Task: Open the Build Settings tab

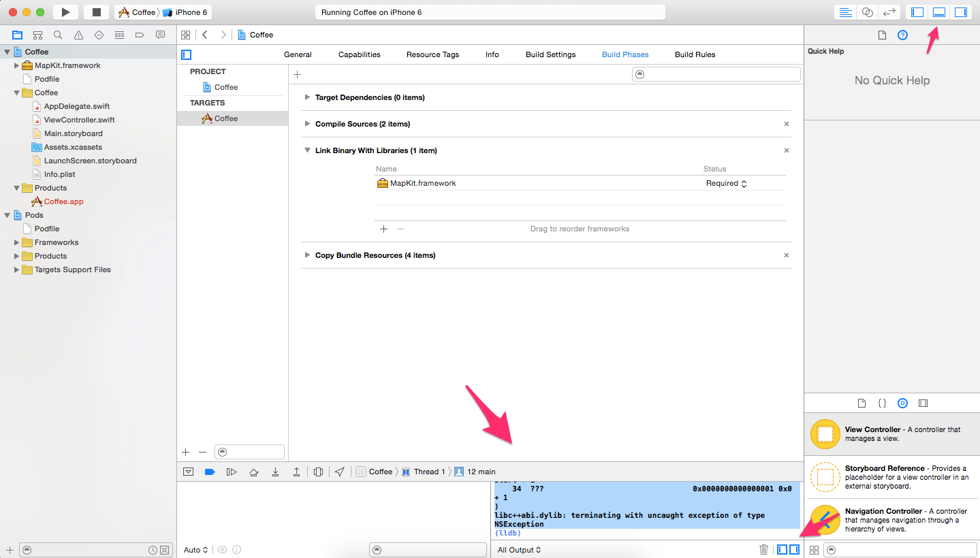Action: click(550, 54)
